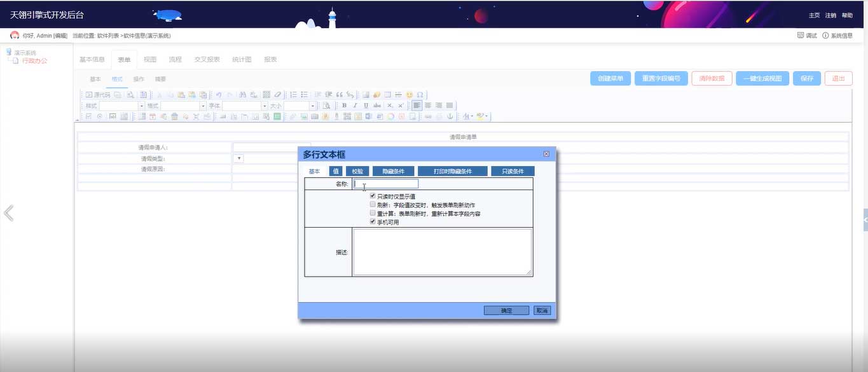
Task: Uncheck the 只读时仅显示值 checkbox
Action: (373, 196)
